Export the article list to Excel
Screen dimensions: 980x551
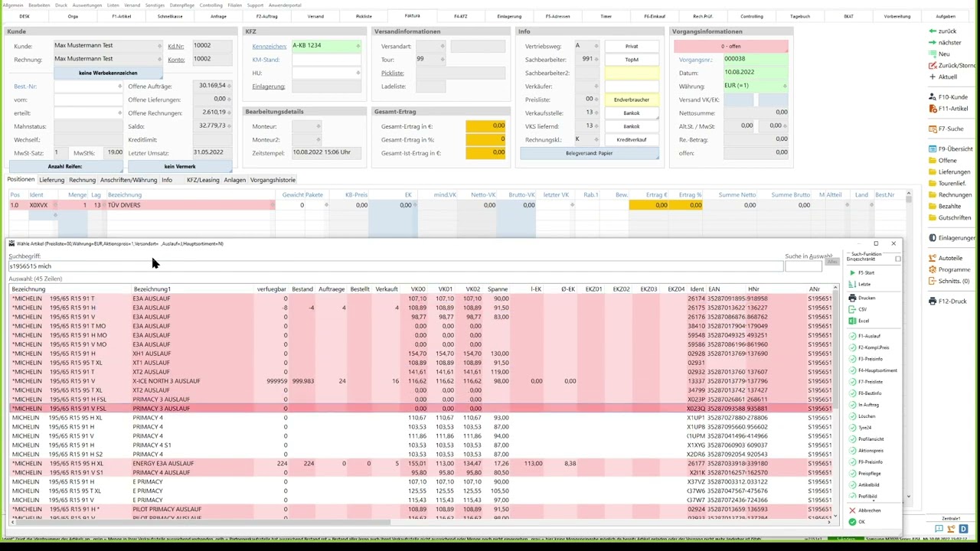click(x=852, y=321)
